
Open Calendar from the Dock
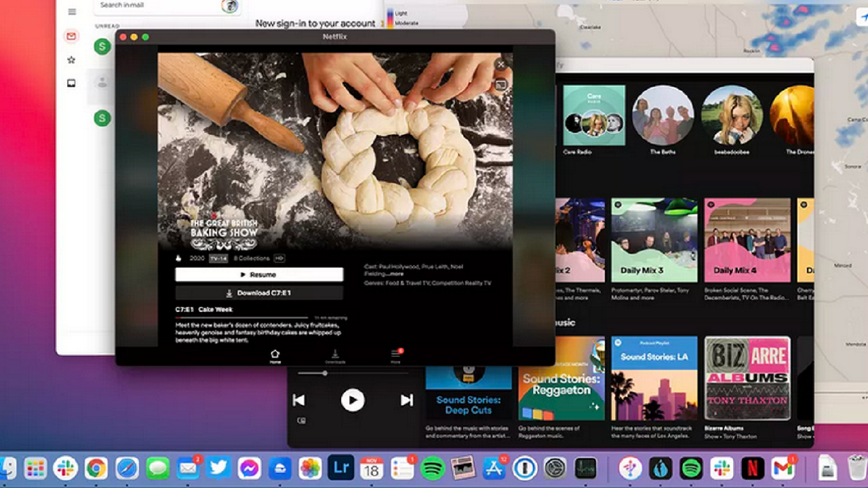371,468
